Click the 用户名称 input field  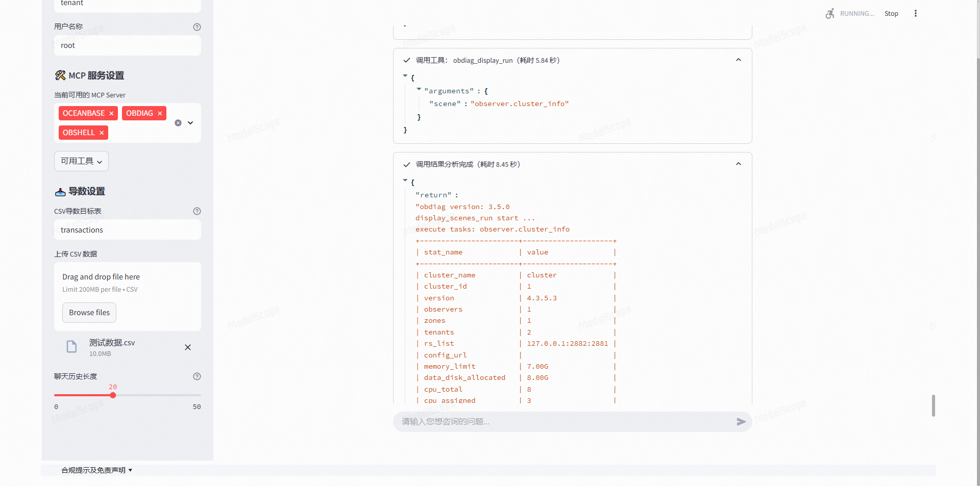click(x=128, y=45)
